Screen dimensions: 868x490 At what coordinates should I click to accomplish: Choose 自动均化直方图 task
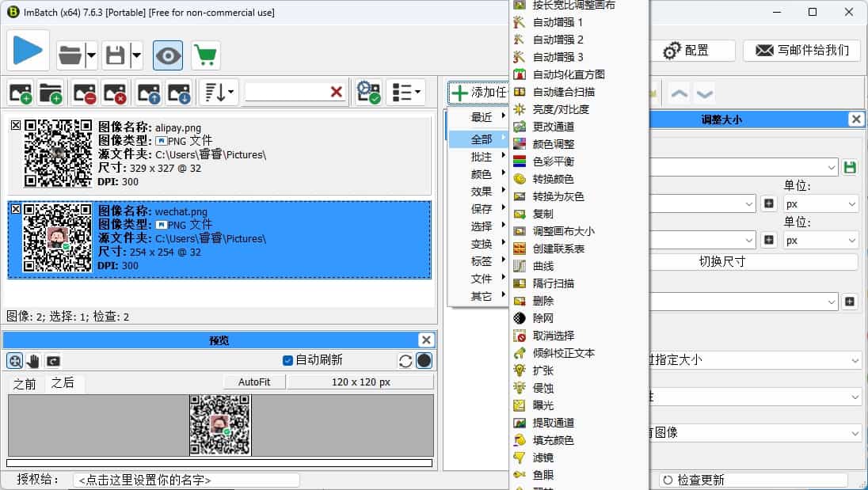pos(578,74)
